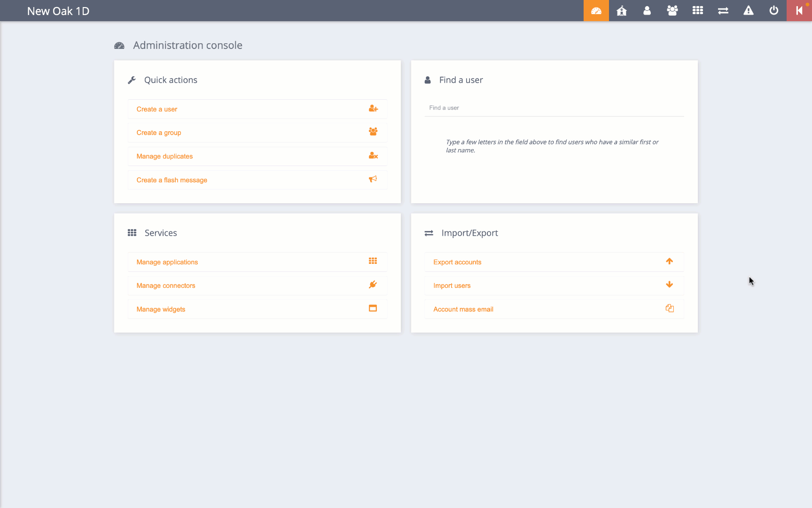Screen dimensions: 812x508
Task: Focus the Find a user search field
Action: [554, 108]
